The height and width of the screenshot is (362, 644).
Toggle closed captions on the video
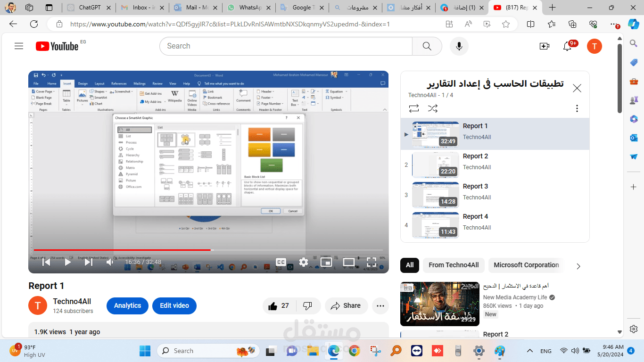(x=281, y=262)
